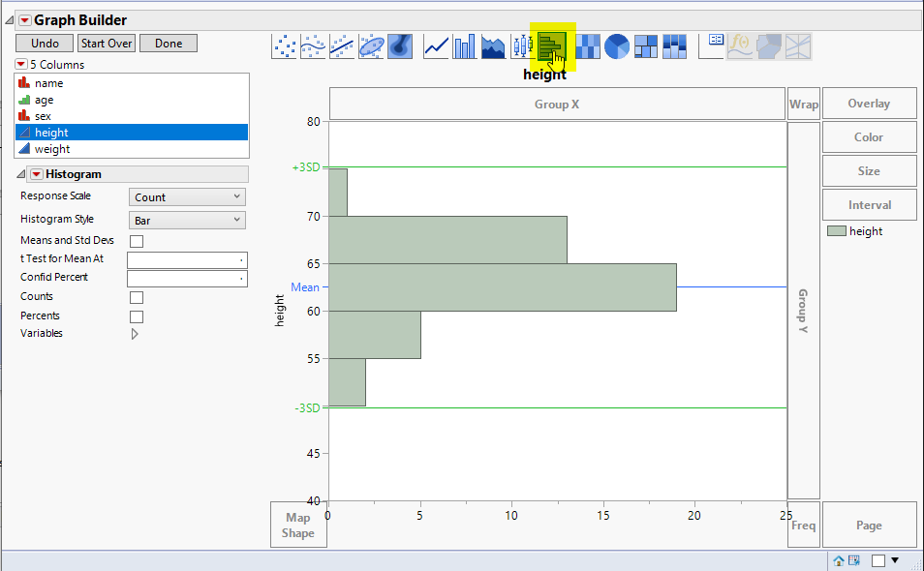Click the height Y-axis label
The height and width of the screenshot is (571, 924).
tap(279, 311)
